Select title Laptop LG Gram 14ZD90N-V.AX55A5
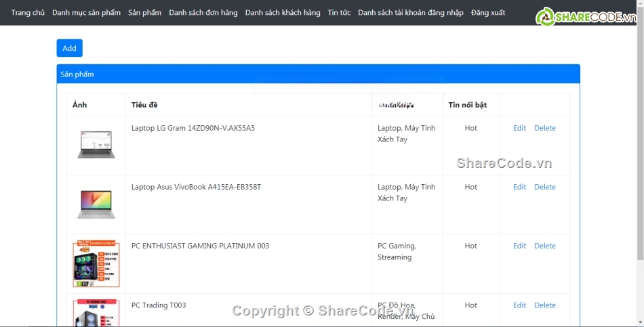644x327 pixels. point(193,128)
